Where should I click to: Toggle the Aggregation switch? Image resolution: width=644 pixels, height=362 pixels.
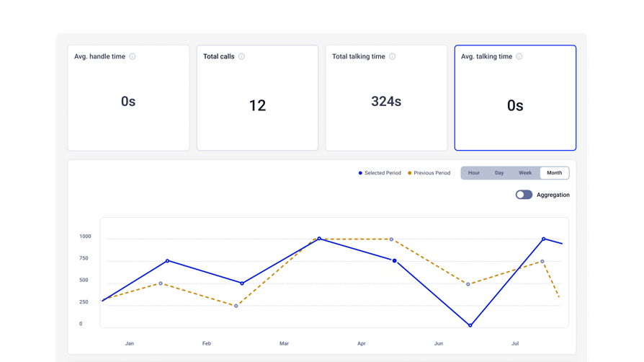524,195
